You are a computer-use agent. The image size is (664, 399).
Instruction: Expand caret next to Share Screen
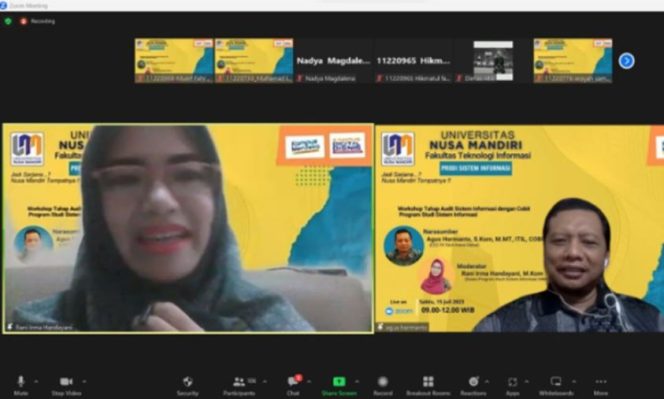pos(357,382)
